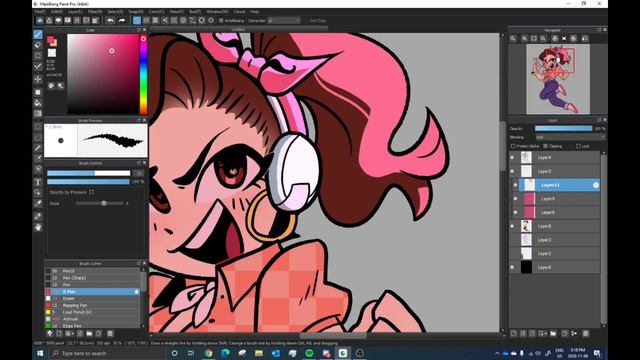Select the Text tool
Image resolution: width=640 pixels, height=360 pixels.
click(38, 182)
